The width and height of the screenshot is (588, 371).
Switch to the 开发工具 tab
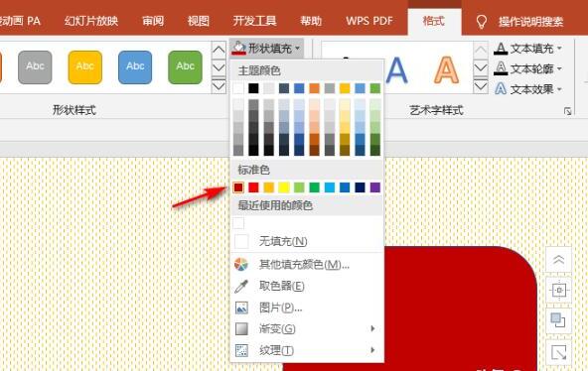coord(254,21)
